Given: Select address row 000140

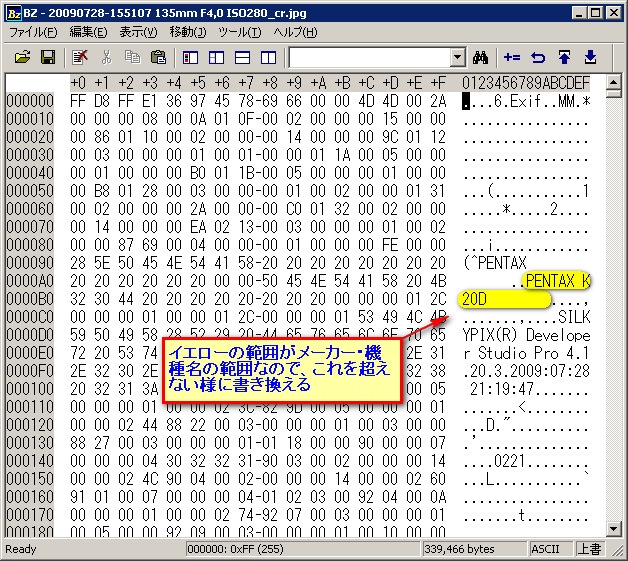Looking at the screenshot, I should (30, 460).
